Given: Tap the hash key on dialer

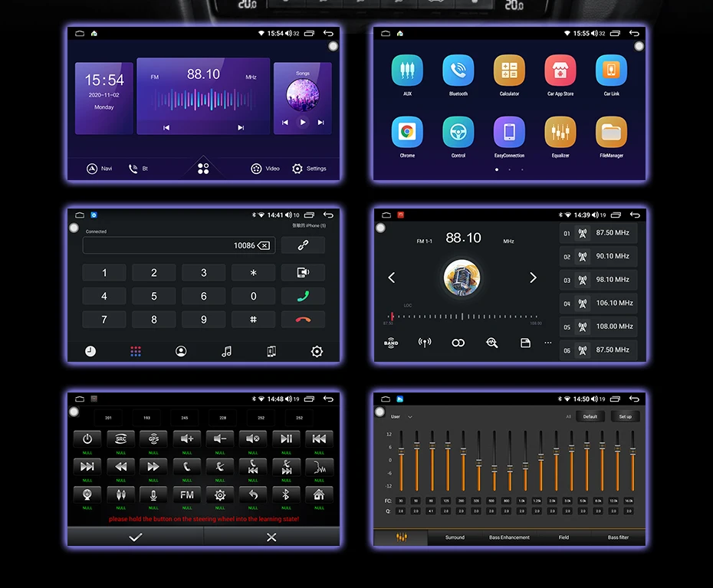Looking at the screenshot, I should click(253, 320).
